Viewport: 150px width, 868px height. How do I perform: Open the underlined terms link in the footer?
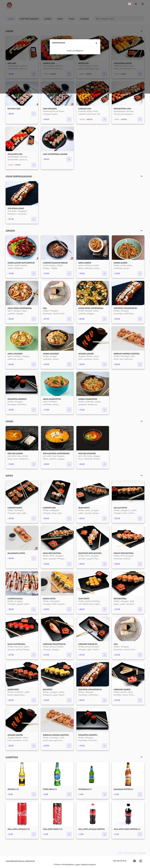pos(20,861)
